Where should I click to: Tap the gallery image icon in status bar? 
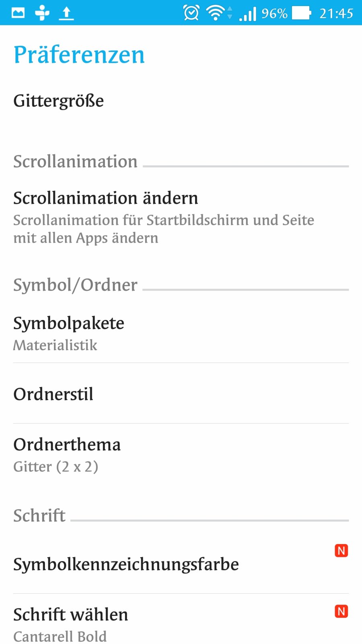coord(18,13)
